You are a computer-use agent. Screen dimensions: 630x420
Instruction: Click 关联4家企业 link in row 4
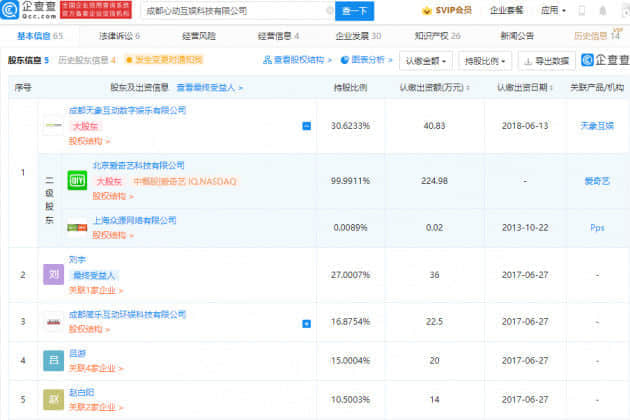pos(96,368)
